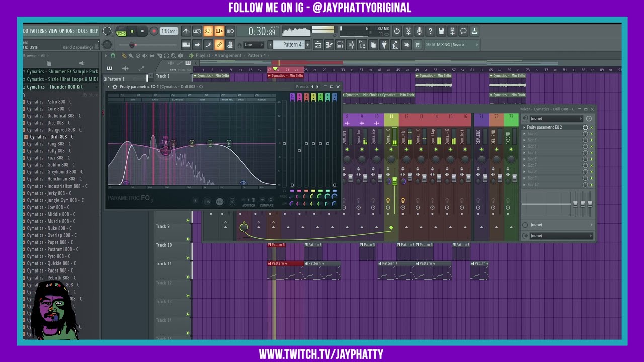Click Presets label in EQ window

[302, 86]
